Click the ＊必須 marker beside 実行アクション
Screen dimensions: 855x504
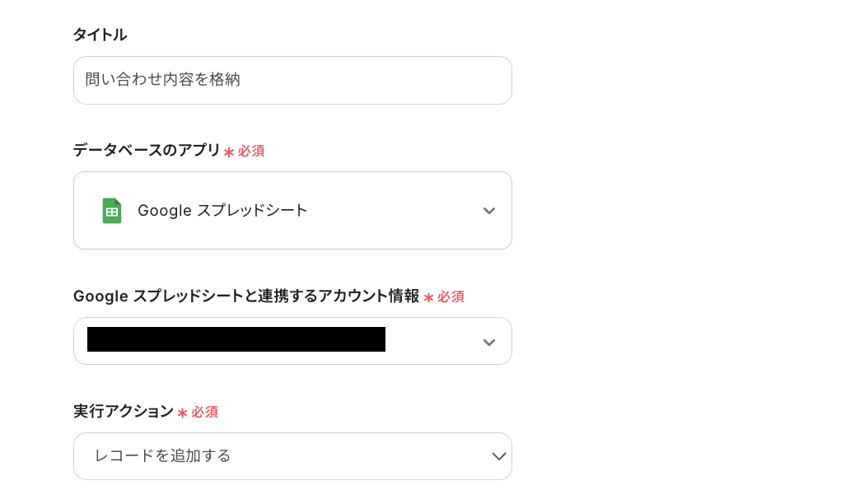pos(198,413)
